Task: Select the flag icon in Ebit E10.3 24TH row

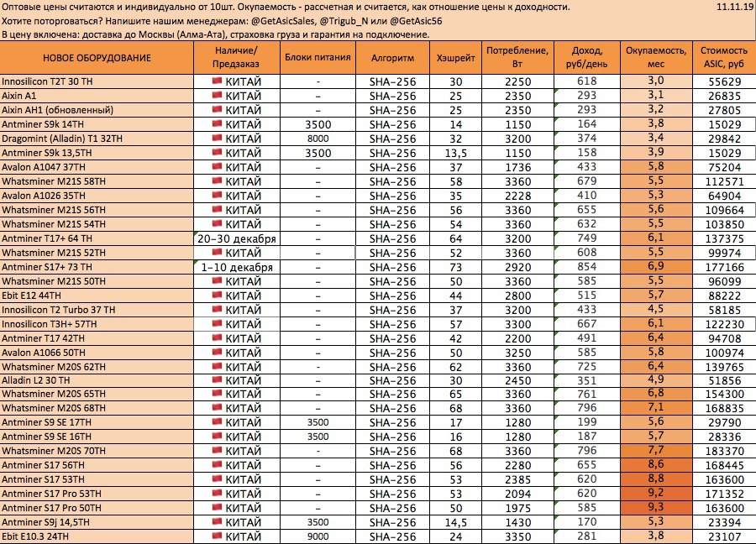Action: (x=217, y=536)
